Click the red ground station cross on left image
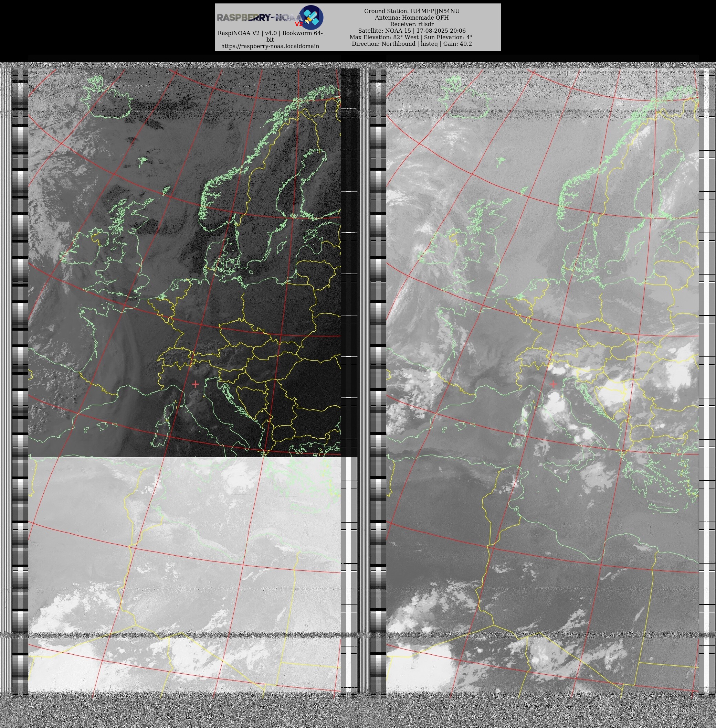The height and width of the screenshot is (728, 716). [195, 384]
